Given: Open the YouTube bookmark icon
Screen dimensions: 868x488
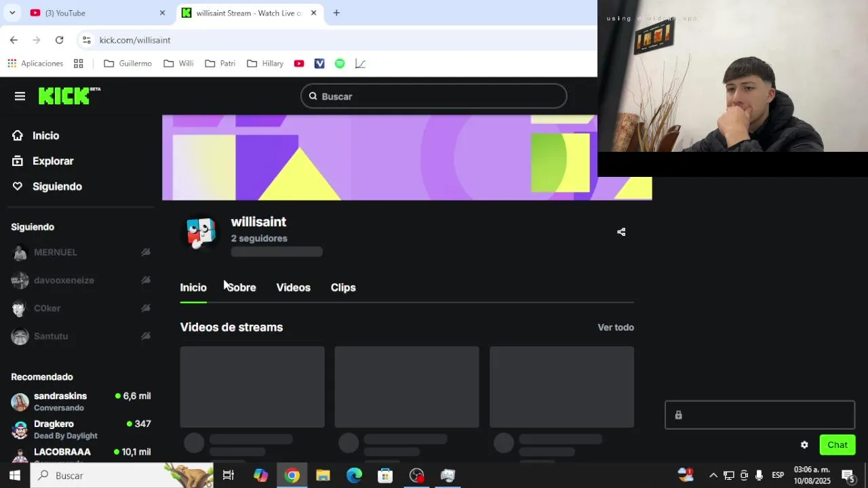Looking at the screenshot, I should 299,64.
